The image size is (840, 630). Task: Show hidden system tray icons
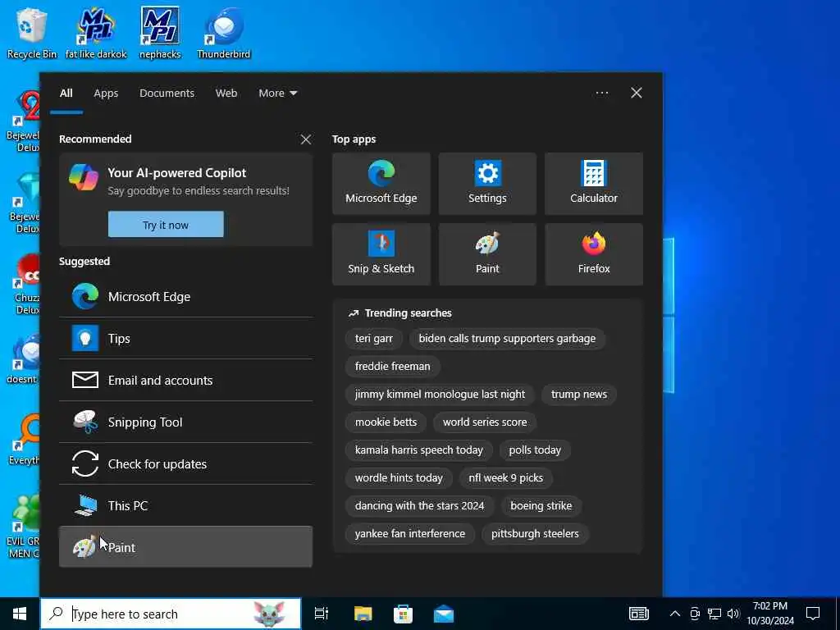pyautogui.click(x=675, y=614)
